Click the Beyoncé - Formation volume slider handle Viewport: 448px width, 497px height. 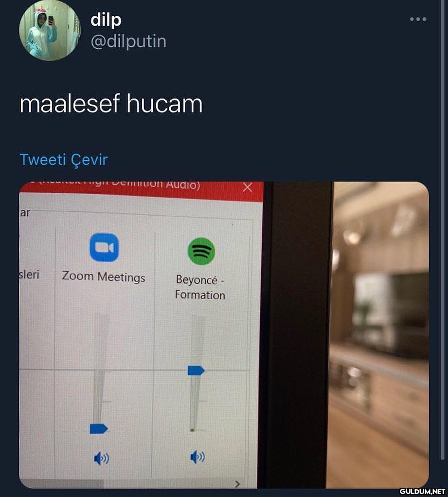196,370
